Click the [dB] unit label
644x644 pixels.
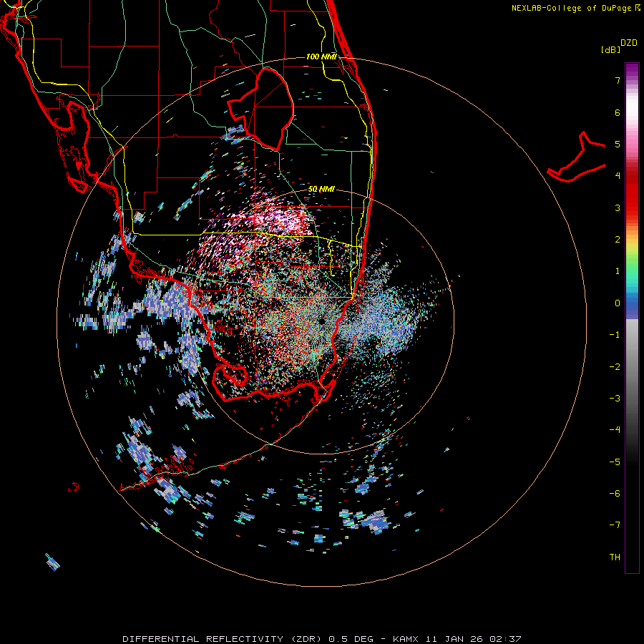click(610, 49)
